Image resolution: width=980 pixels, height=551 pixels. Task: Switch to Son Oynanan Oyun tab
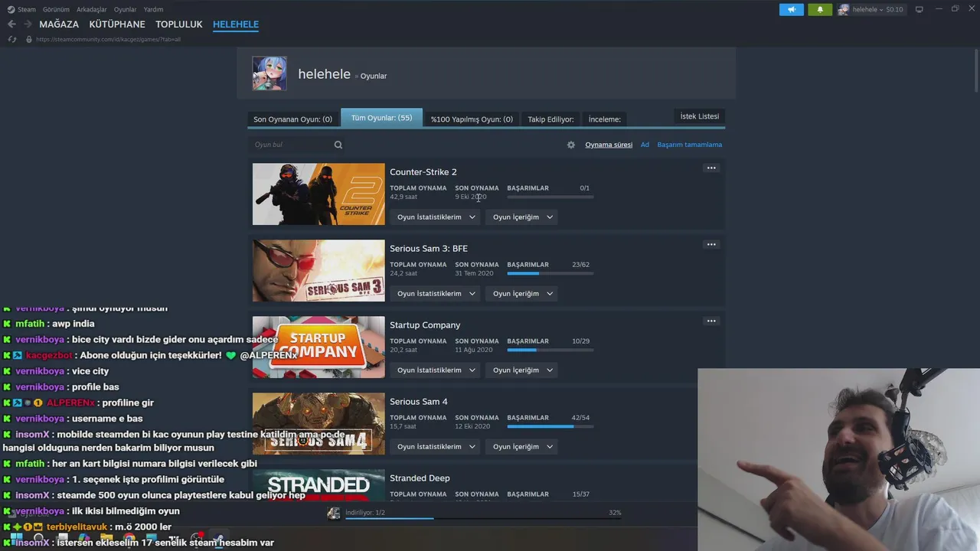pyautogui.click(x=292, y=119)
